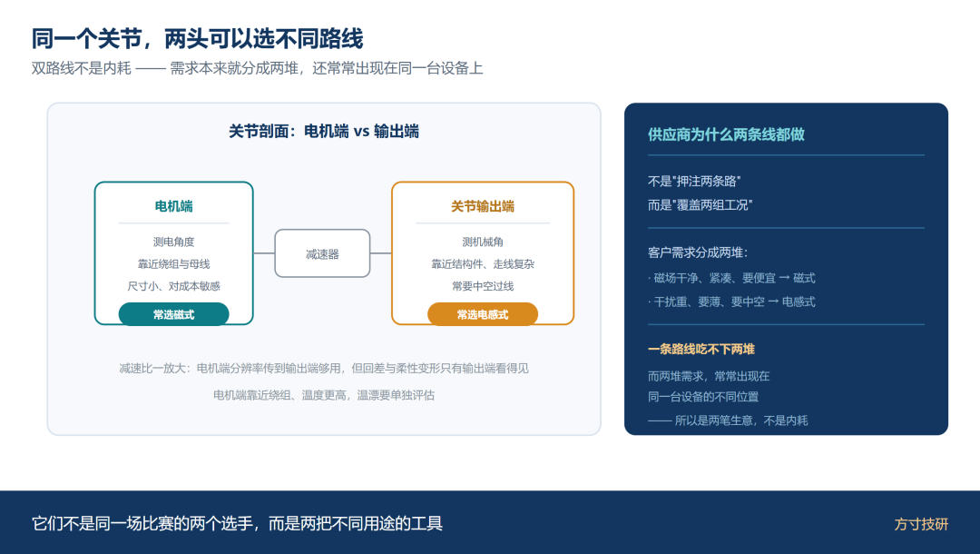
Task: Select the line 不是"押注两条路"
Action: 694,182
